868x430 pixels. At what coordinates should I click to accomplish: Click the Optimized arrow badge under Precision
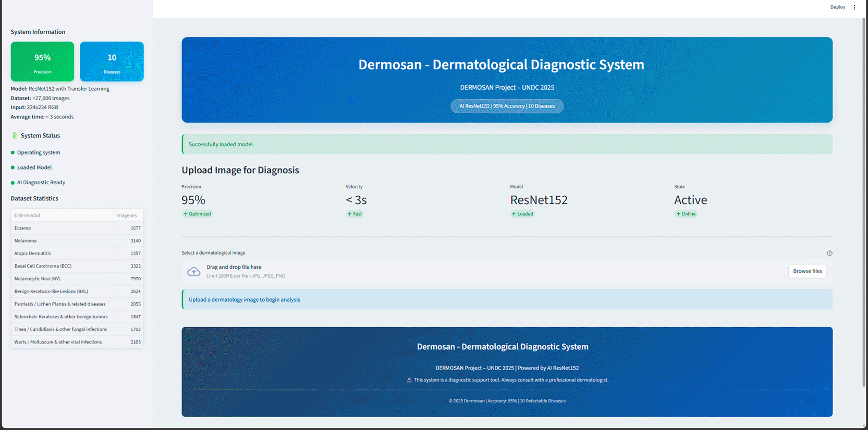(197, 214)
